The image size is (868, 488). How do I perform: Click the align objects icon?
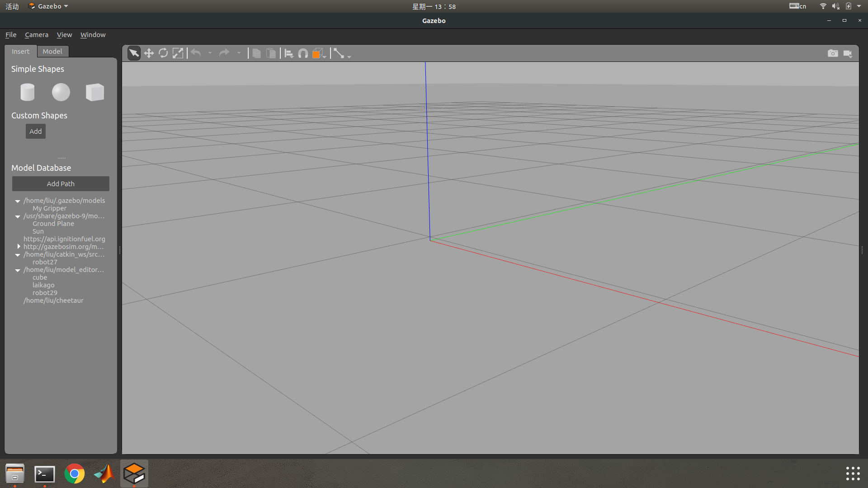tap(289, 53)
